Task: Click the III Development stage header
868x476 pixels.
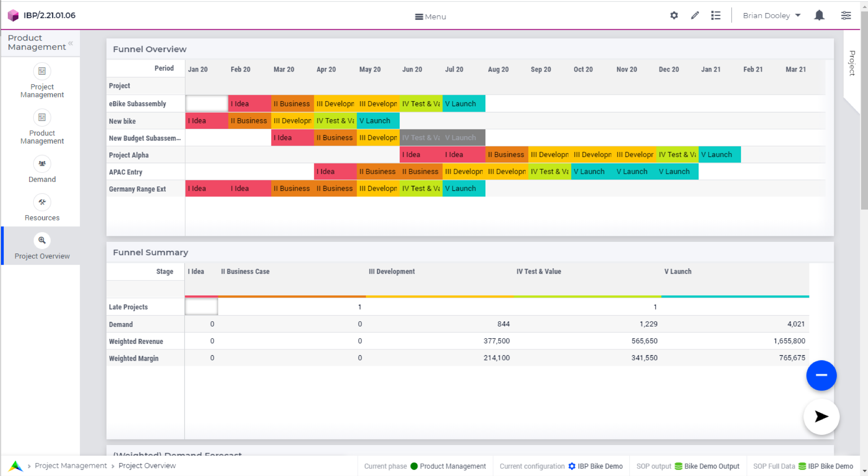Action: tap(392, 271)
